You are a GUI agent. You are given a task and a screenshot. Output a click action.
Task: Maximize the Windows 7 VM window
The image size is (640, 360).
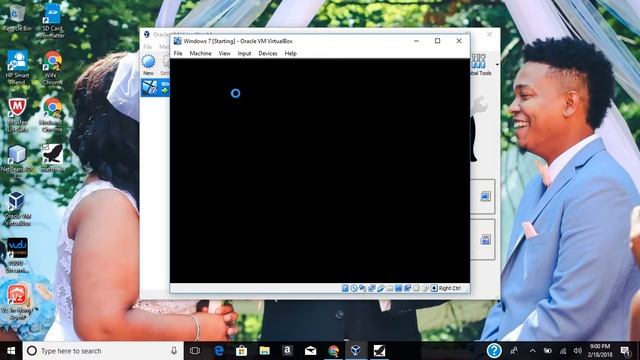coord(438,41)
